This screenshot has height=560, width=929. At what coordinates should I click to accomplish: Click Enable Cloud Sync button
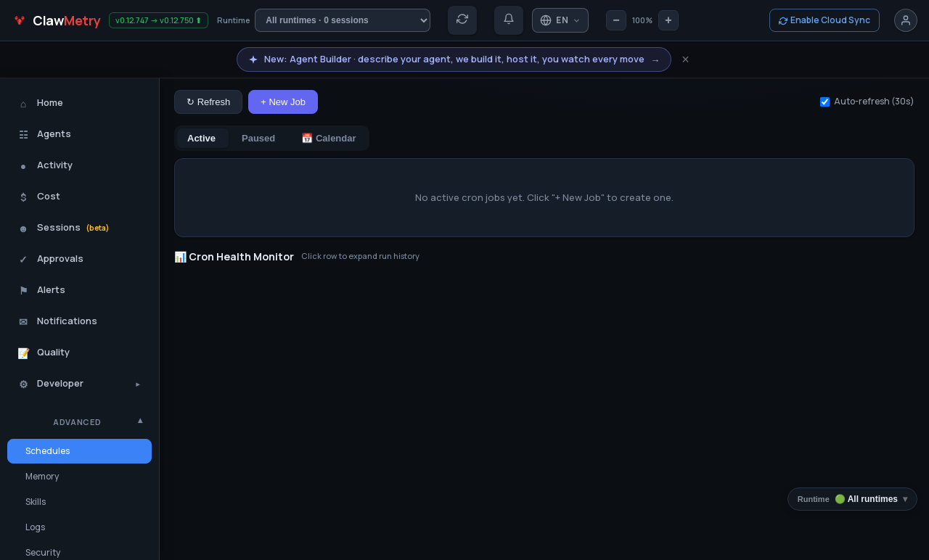tap(824, 20)
